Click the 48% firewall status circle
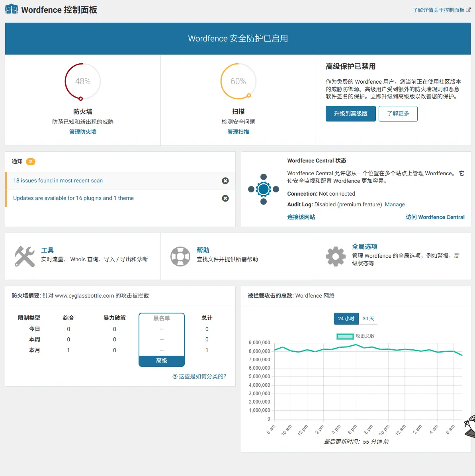The height and width of the screenshot is (476, 475). (x=82, y=81)
